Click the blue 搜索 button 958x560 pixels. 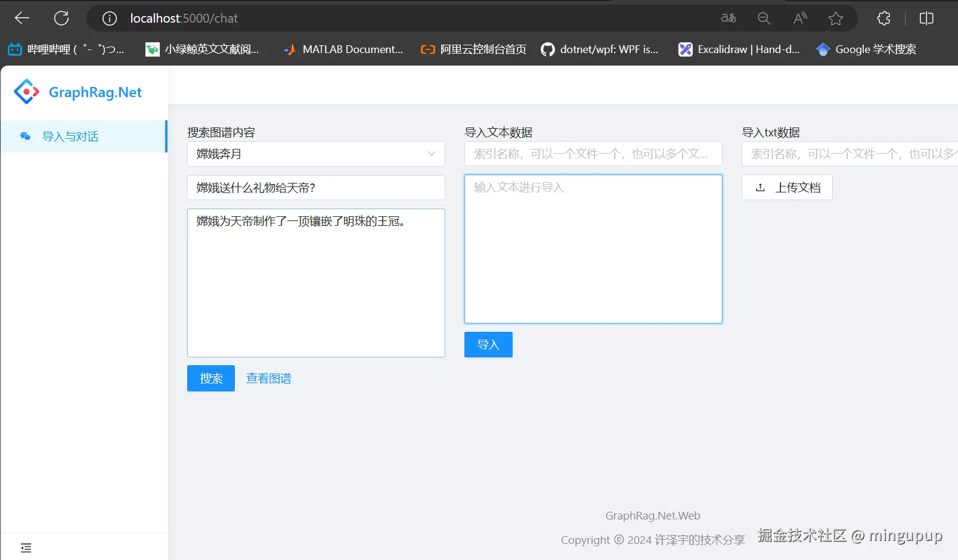[211, 378]
